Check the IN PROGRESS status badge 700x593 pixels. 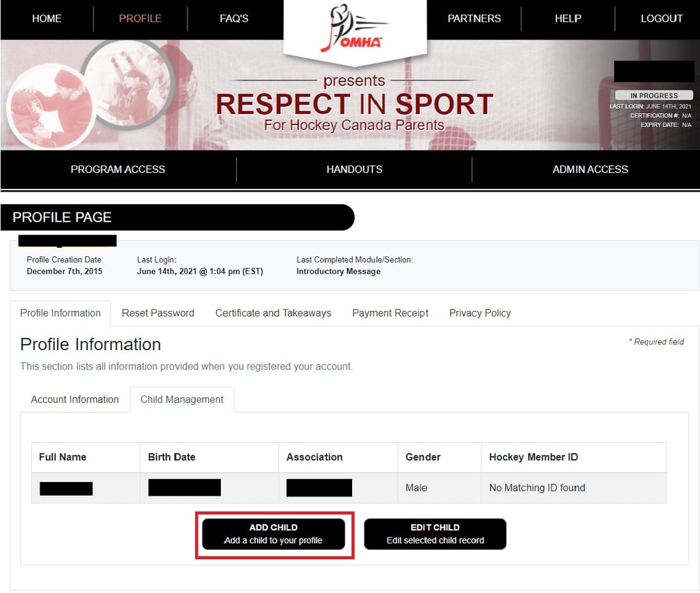[654, 95]
